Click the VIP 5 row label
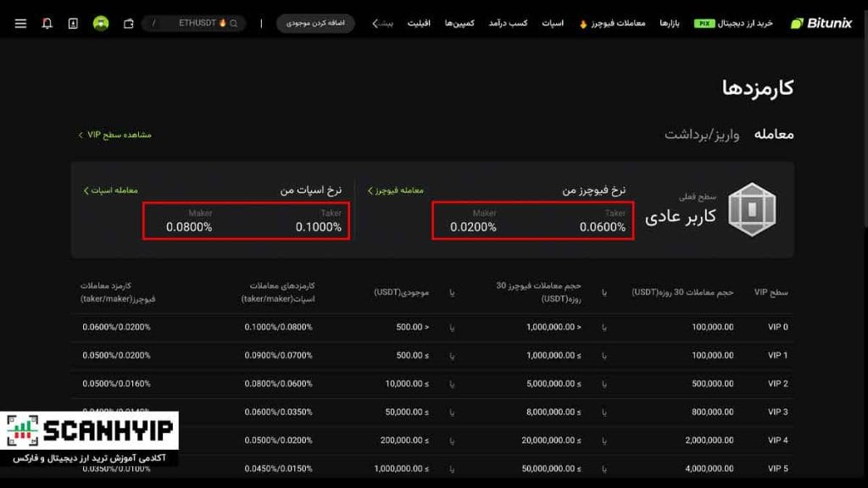Image resolution: width=868 pixels, height=488 pixels. coord(778,469)
